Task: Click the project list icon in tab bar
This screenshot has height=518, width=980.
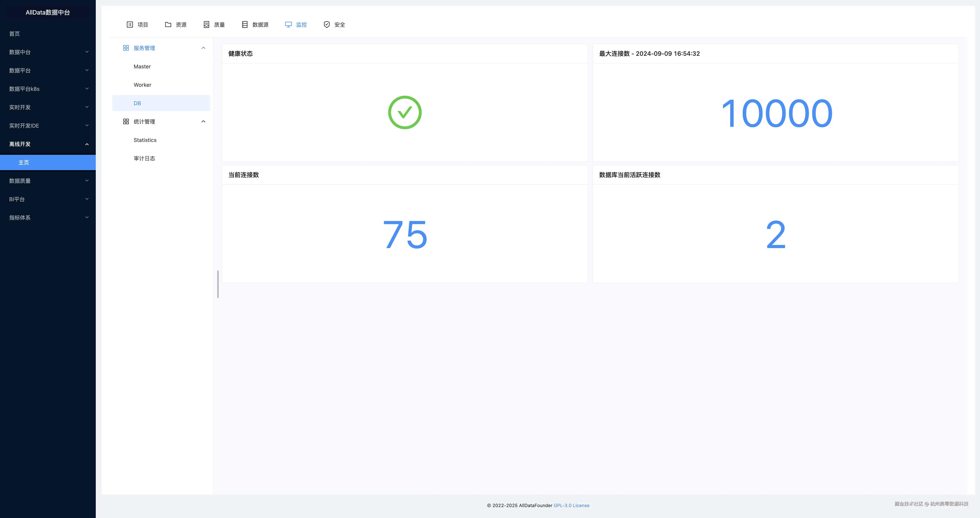Action: click(x=130, y=25)
